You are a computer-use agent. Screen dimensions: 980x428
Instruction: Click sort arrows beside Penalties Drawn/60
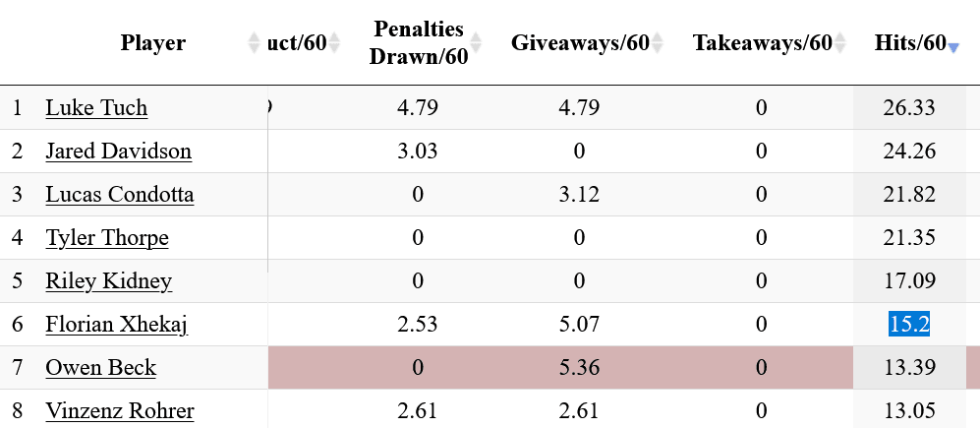(x=477, y=43)
